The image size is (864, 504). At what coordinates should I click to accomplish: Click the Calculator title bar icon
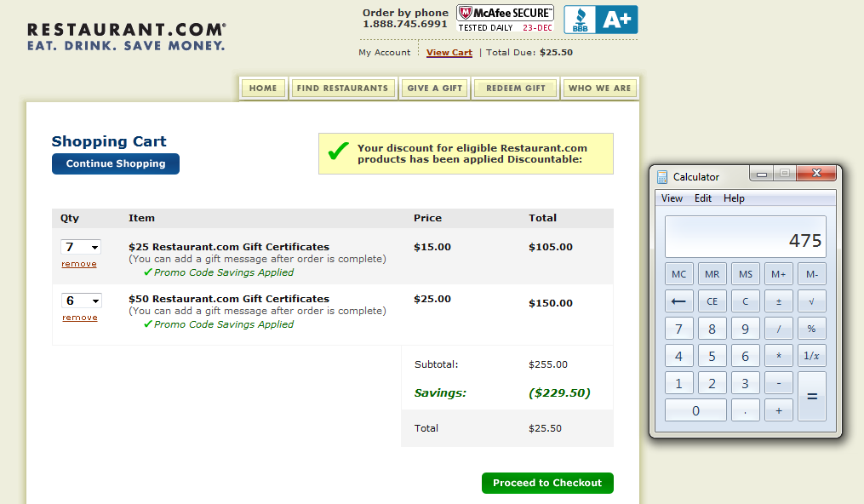tap(662, 176)
